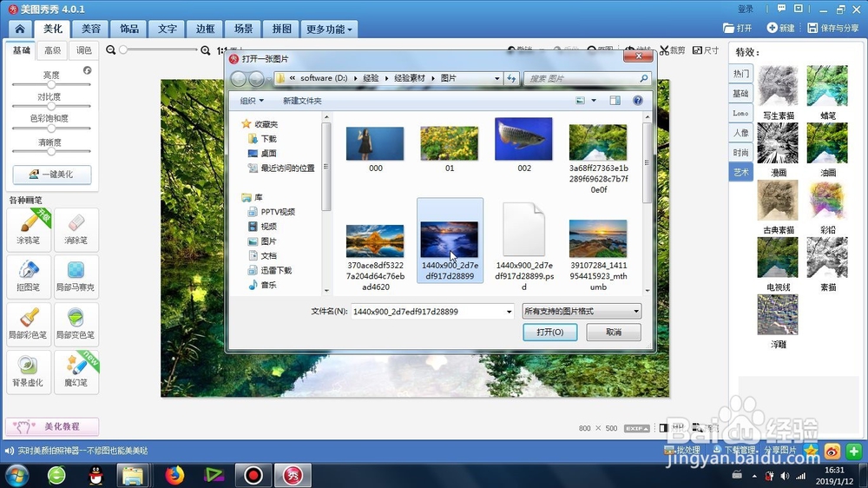
Task: Select the Lomo effects category
Action: [x=740, y=113]
